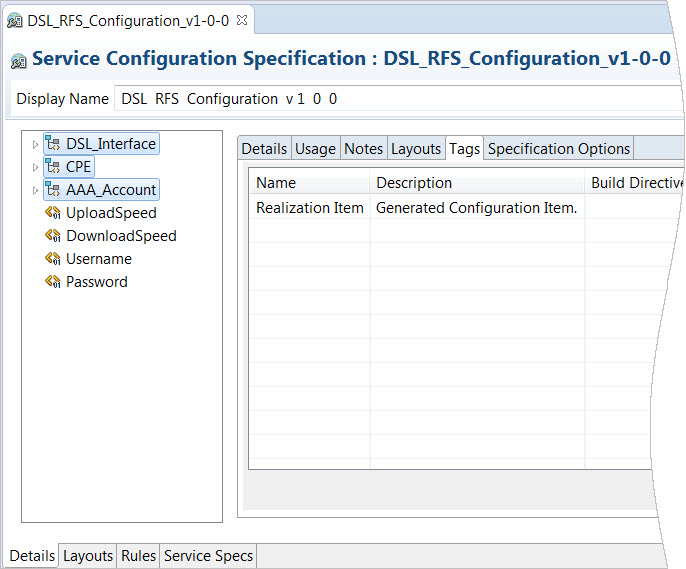This screenshot has width=686, height=569.
Task: Click the Username characteristic icon
Action: [53, 259]
